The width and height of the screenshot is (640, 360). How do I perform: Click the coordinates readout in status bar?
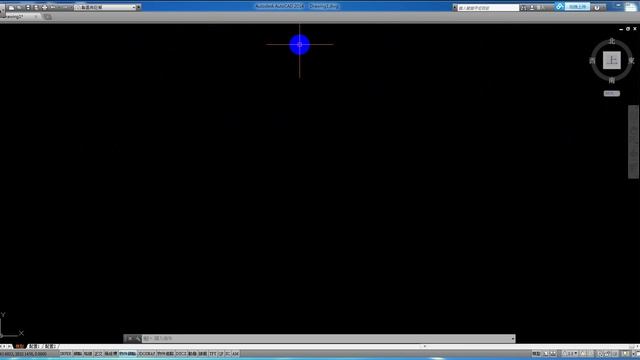click(x=24, y=354)
